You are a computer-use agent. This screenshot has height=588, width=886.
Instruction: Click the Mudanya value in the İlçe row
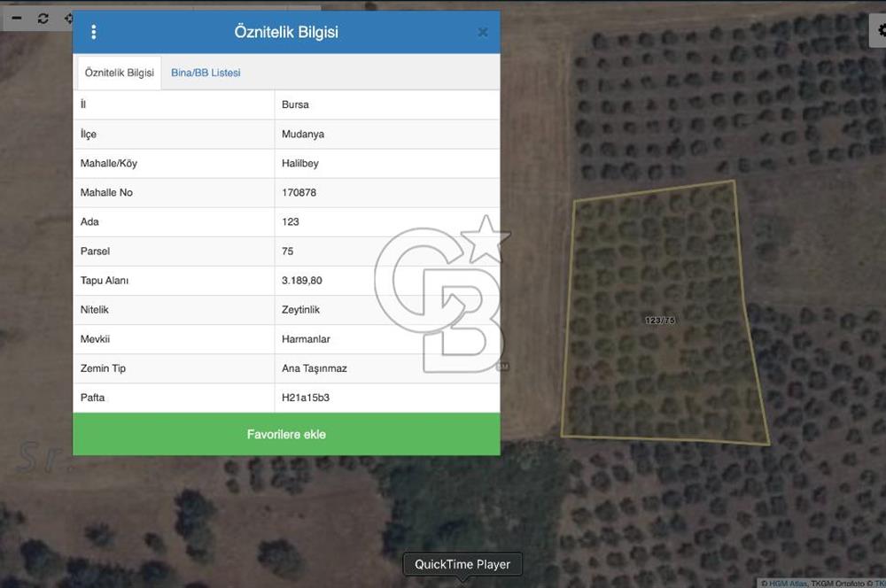(303, 134)
